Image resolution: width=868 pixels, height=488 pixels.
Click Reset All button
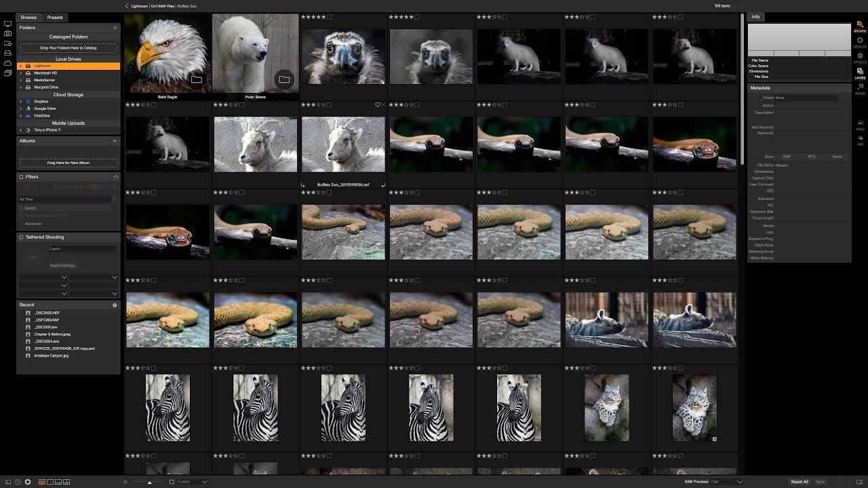(x=800, y=481)
